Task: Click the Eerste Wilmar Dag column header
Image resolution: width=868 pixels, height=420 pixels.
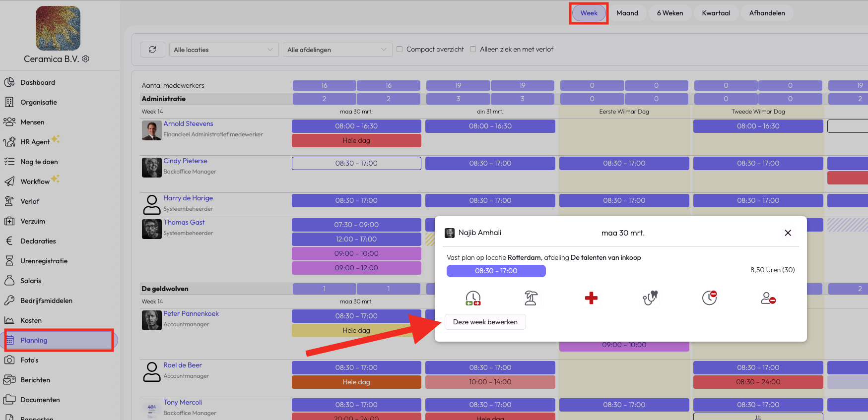Action: tap(624, 112)
